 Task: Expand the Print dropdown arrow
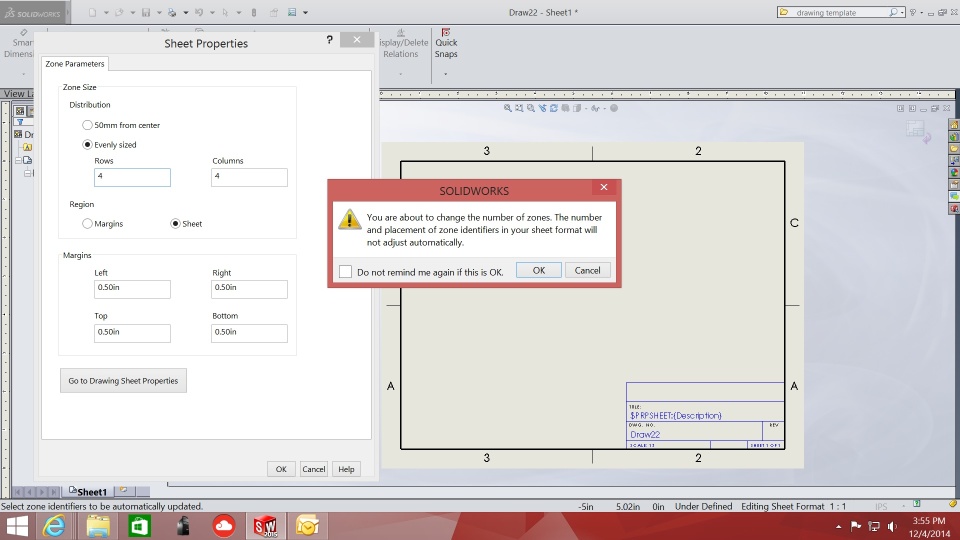[x=186, y=13]
